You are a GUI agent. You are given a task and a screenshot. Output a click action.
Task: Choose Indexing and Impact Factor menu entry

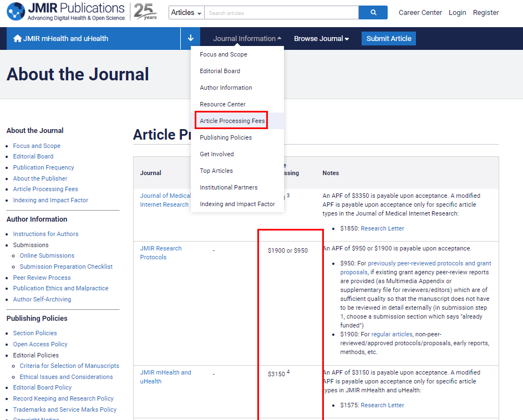pos(237,204)
